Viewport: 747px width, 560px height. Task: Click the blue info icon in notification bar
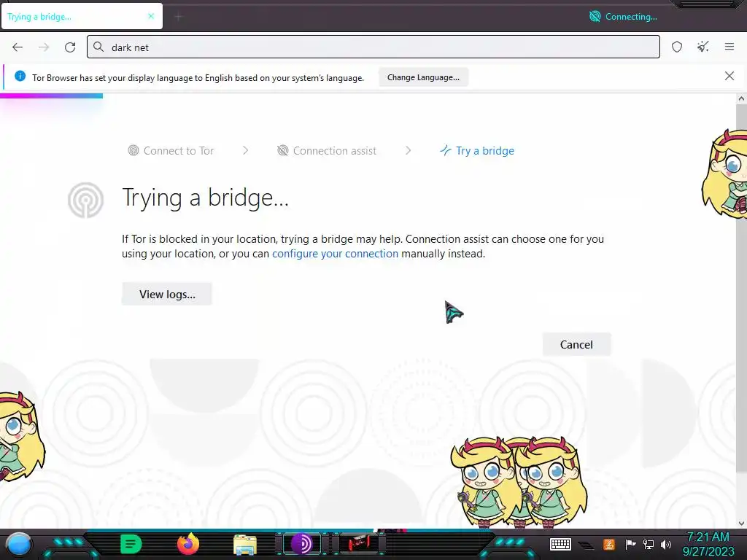(20, 76)
